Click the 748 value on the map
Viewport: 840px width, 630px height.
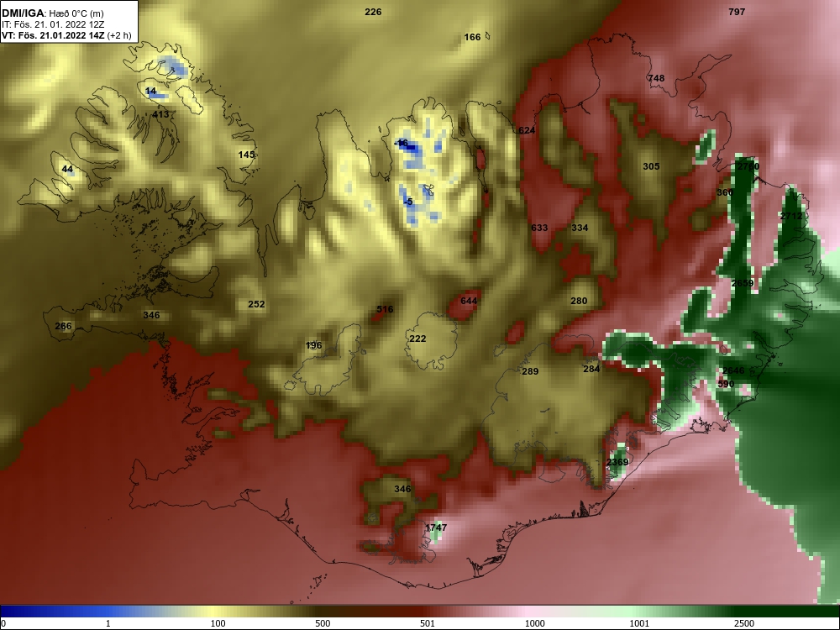click(x=656, y=78)
